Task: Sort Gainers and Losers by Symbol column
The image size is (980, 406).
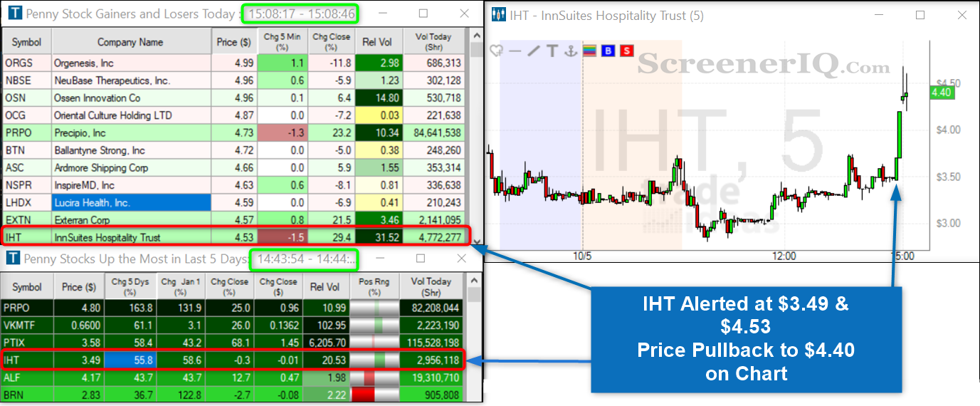Action: [27, 43]
